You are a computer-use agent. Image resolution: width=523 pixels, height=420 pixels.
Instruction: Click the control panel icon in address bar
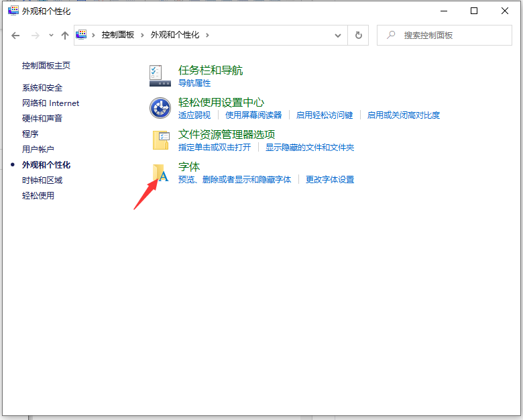click(81, 34)
